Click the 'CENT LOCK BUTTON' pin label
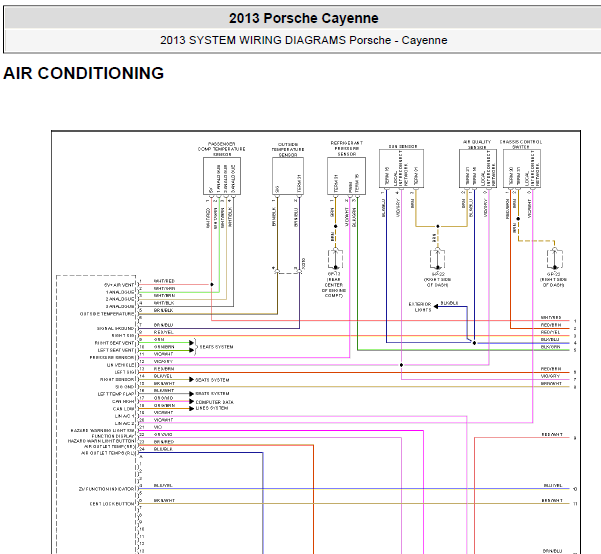Viewport: 601px width, 554px height. point(112,504)
